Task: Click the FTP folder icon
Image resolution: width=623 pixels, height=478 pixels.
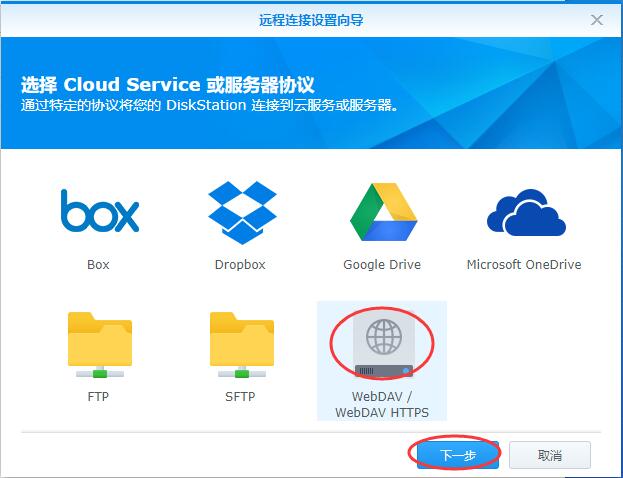Action: 98,344
